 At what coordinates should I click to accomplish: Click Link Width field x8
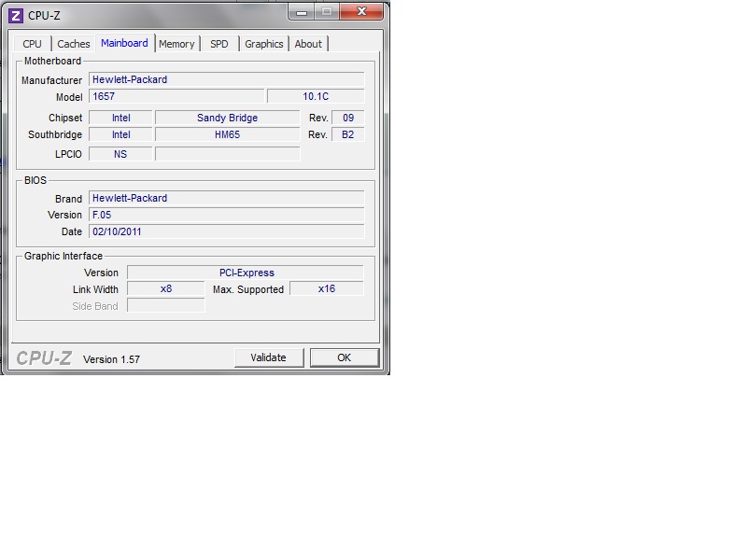click(166, 288)
